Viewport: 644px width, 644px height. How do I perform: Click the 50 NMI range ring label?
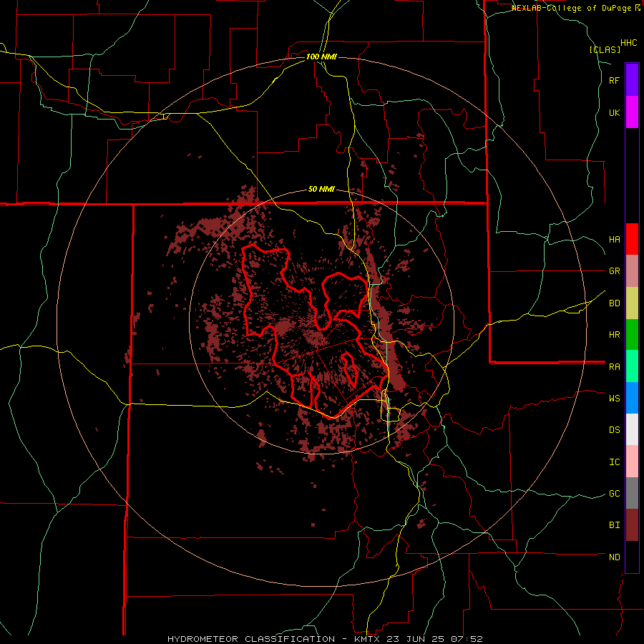point(321,190)
